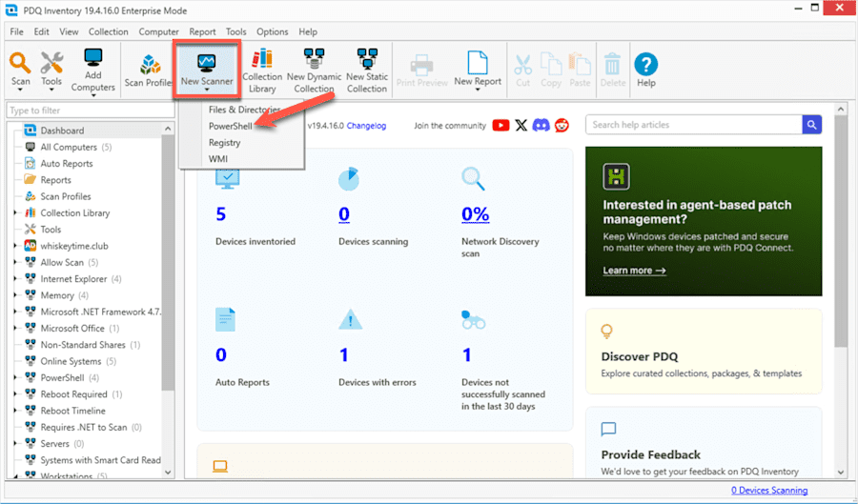Click the 0 Devices scanning count
The image size is (858, 504).
click(343, 214)
